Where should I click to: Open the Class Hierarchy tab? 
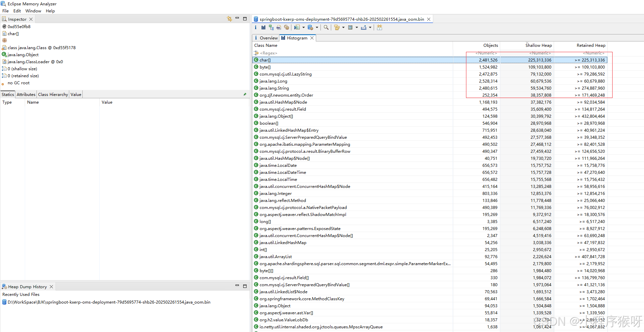coord(53,94)
